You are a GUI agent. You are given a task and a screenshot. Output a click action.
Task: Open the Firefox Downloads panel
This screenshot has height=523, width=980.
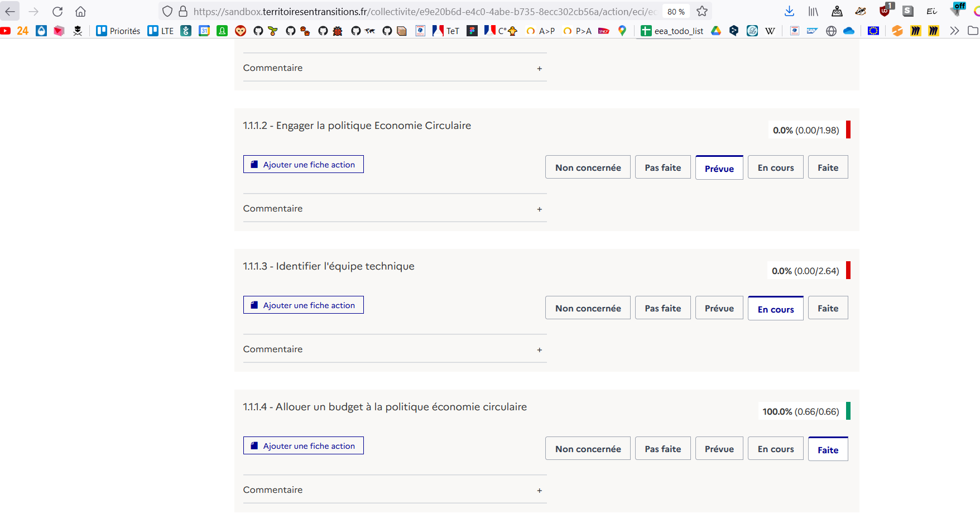tap(789, 11)
